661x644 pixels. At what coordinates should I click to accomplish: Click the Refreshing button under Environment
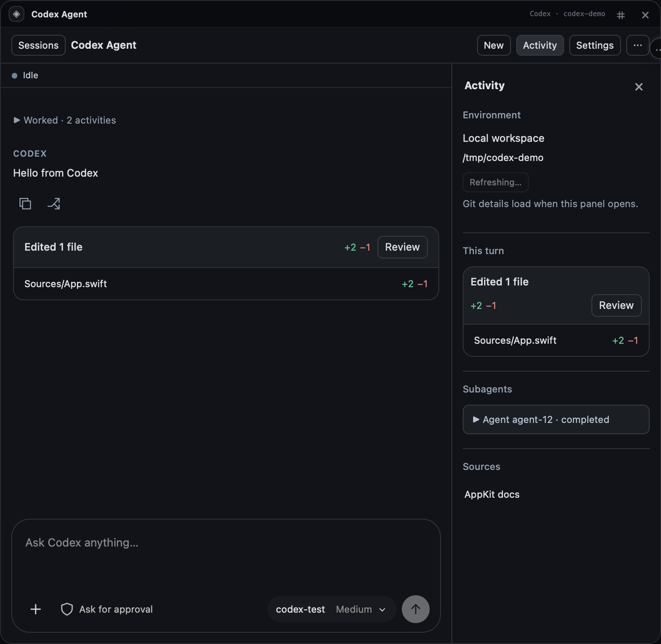click(496, 182)
